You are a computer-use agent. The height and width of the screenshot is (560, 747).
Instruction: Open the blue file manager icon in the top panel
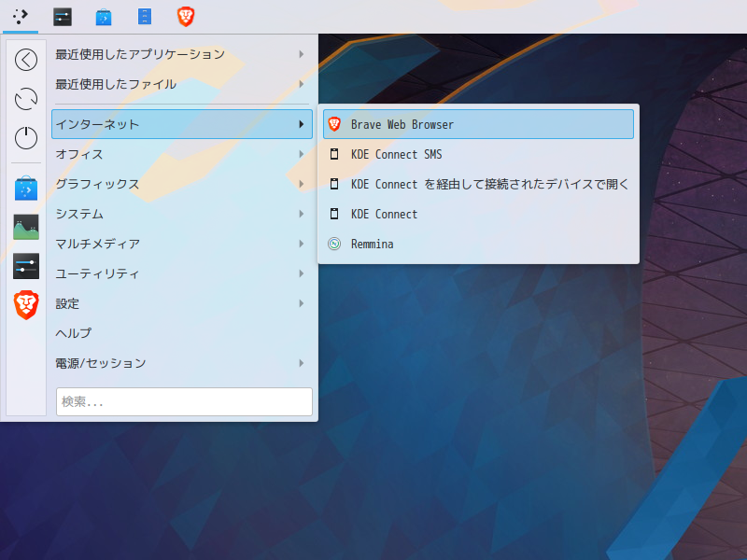pyautogui.click(x=145, y=17)
